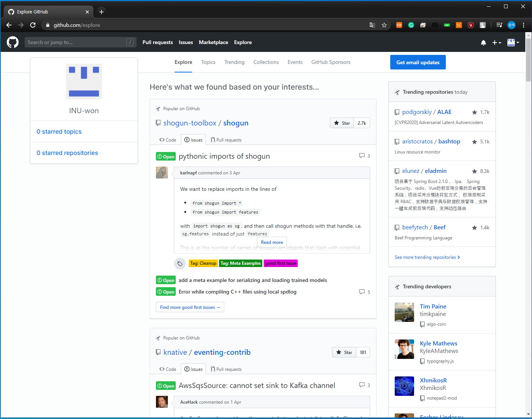532x419 pixels.
Task: Close the Explore GitHub tab
Action: [87, 12]
